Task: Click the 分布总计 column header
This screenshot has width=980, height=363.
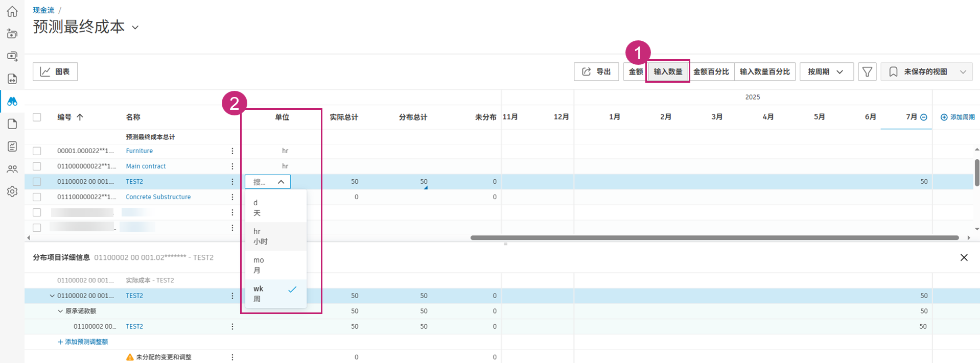Action: click(x=413, y=117)
